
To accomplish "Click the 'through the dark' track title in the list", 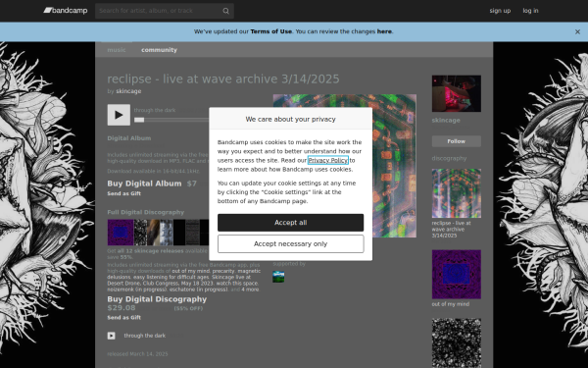I will [145, 336].
